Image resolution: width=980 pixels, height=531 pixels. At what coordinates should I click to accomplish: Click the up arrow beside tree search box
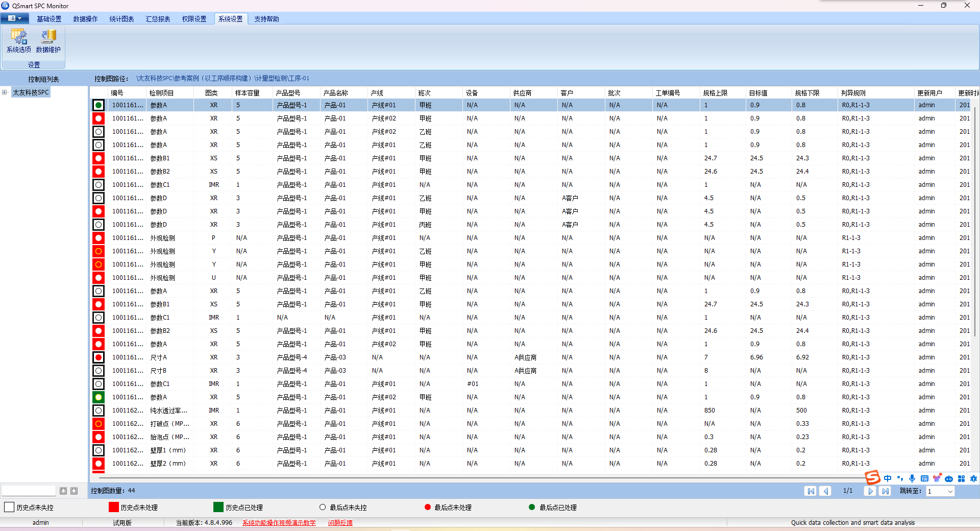click(x=63, y=491)
